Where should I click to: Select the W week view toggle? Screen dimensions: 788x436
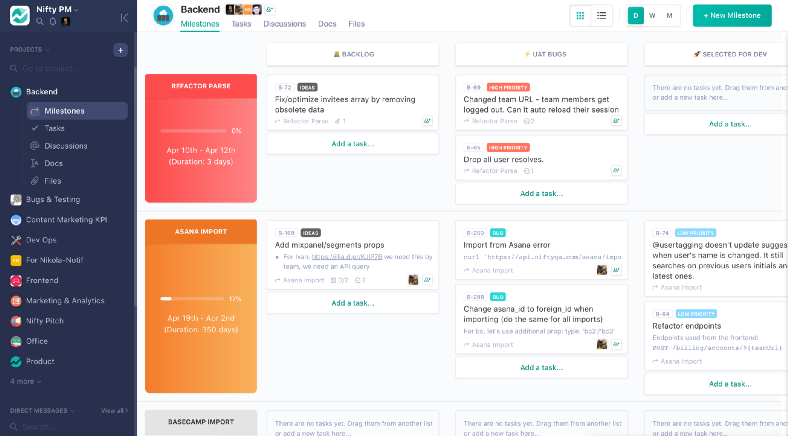(x=652, y=16)
